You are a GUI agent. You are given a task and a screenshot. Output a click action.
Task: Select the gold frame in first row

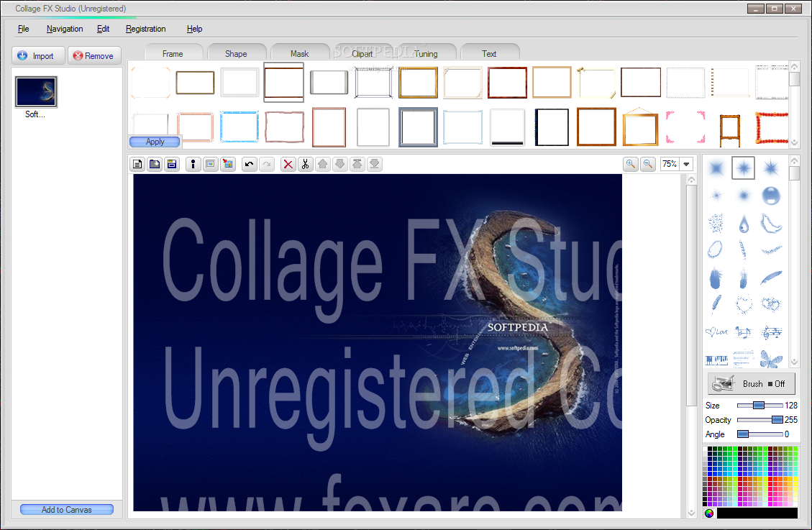click(419, 82)
